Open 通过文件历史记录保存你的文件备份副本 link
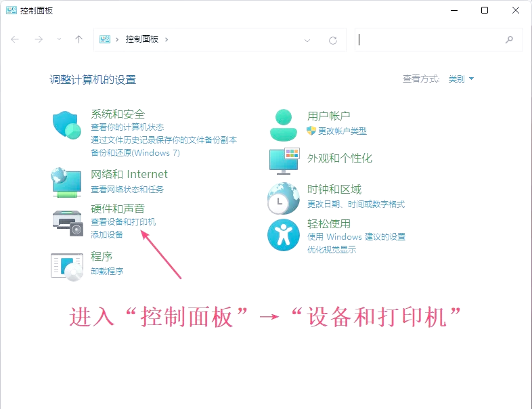Screen dimensions: 532x409 pos(164,140)
